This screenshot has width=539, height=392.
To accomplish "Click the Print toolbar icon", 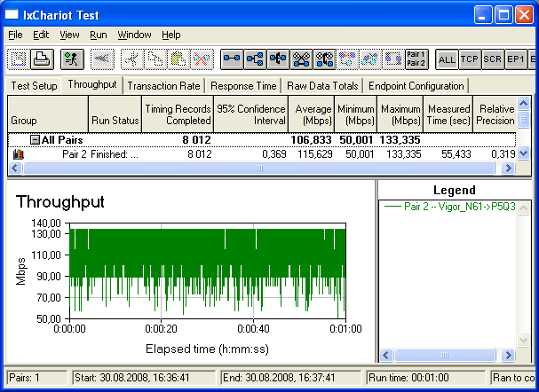I will point(42,59).
